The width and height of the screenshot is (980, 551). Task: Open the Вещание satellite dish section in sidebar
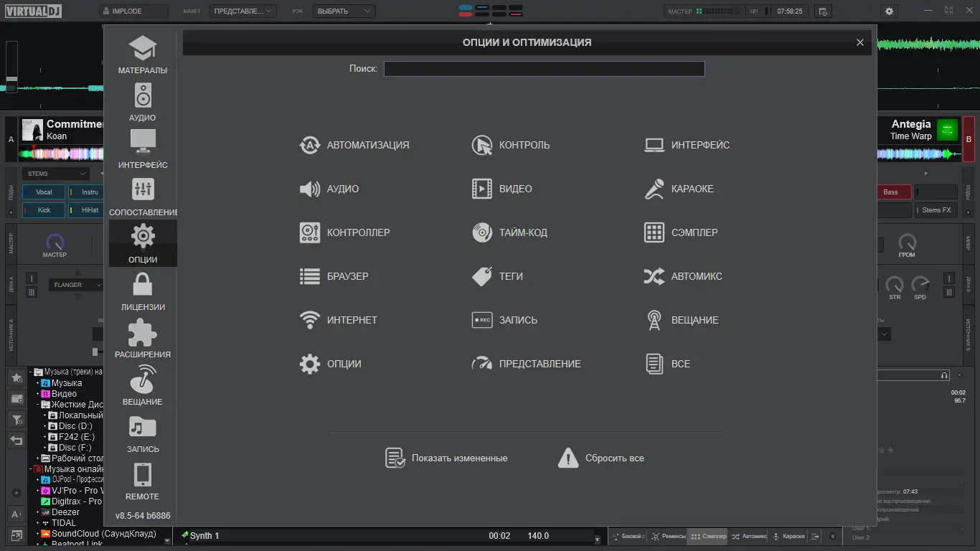tap(143, 386)
